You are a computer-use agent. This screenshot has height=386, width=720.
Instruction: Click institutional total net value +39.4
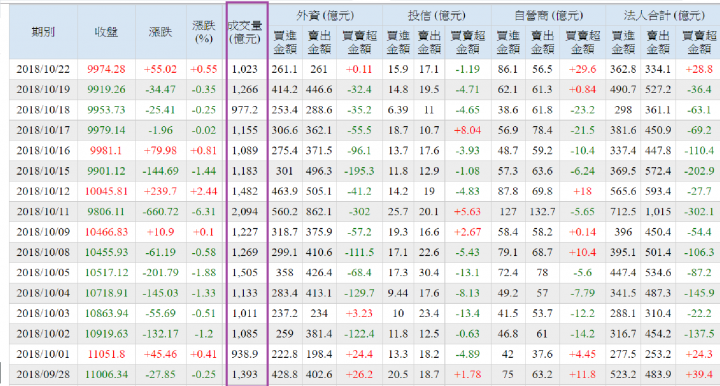pyautogui.click(x=699, y=375)
